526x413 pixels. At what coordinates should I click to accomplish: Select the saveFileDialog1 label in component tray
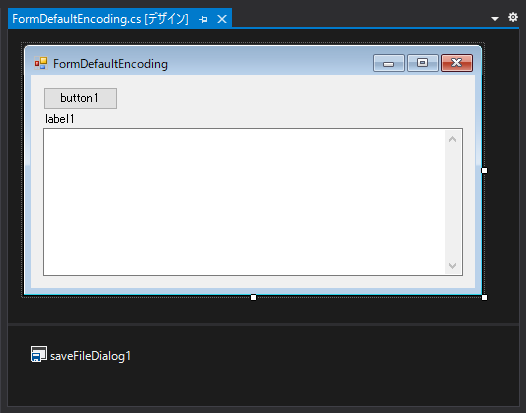tap(90, 356)
